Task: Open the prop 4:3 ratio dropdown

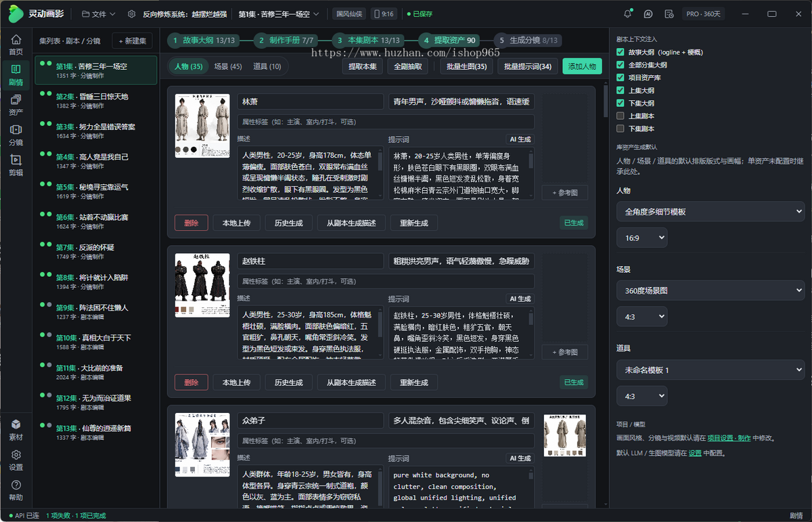Action: pyautogui.click(x=641, y=395)
